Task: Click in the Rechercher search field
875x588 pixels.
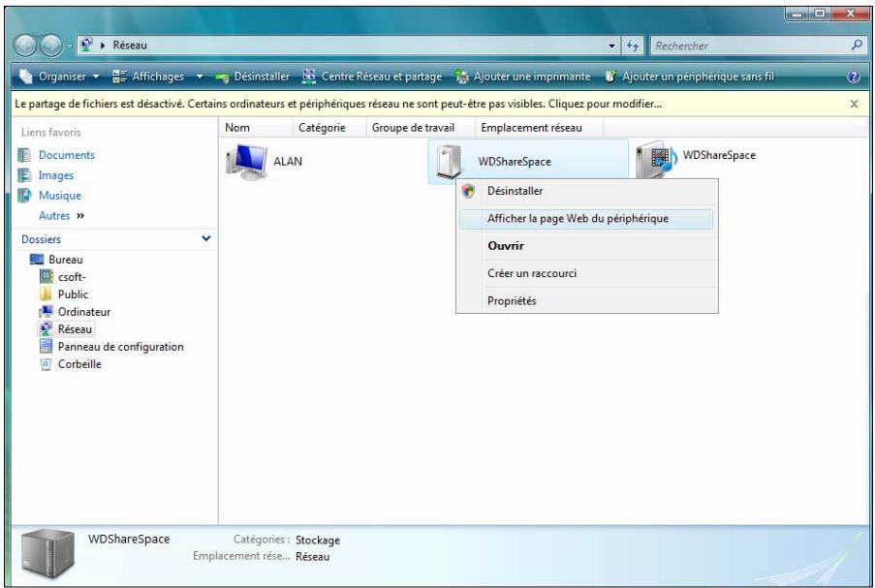Action: click(x=750, y=46)
